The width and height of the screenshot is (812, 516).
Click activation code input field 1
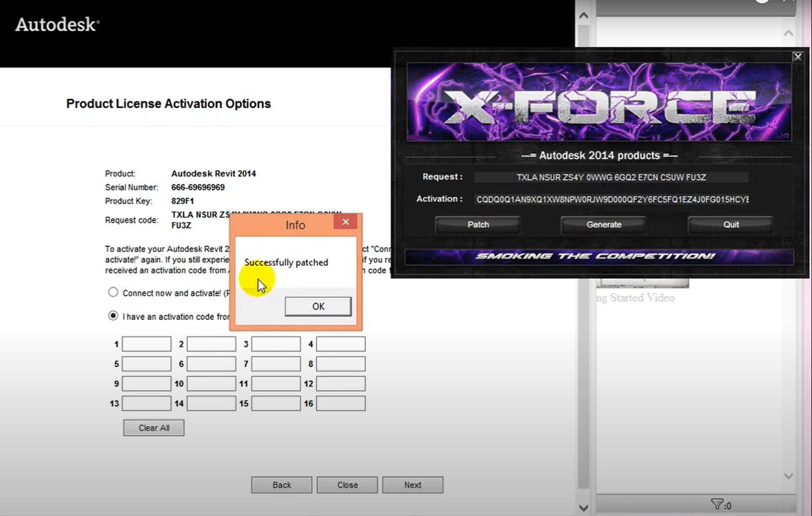click(x=147, y=344)
